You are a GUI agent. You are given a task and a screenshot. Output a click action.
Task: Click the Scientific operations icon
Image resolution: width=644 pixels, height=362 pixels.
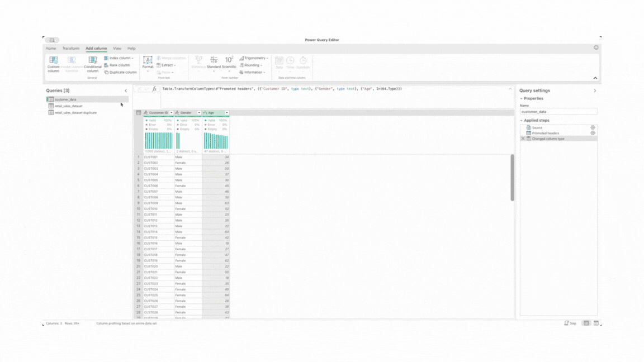coord(229,60)
